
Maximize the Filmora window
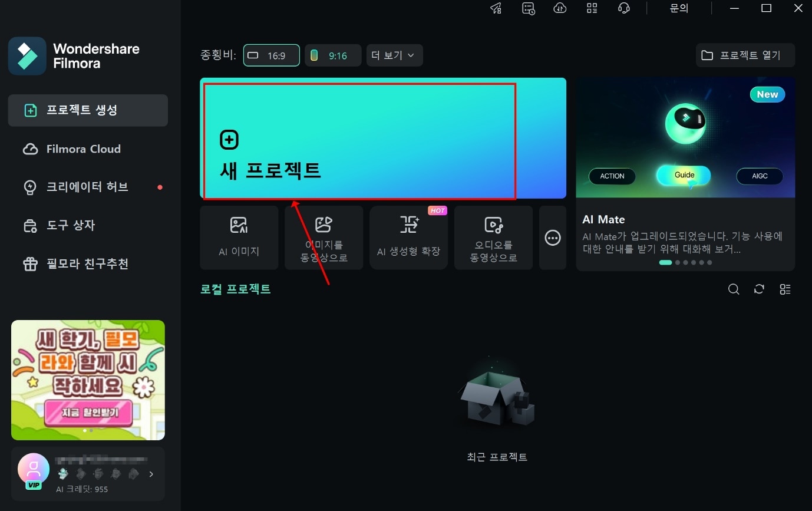[766, 8]
